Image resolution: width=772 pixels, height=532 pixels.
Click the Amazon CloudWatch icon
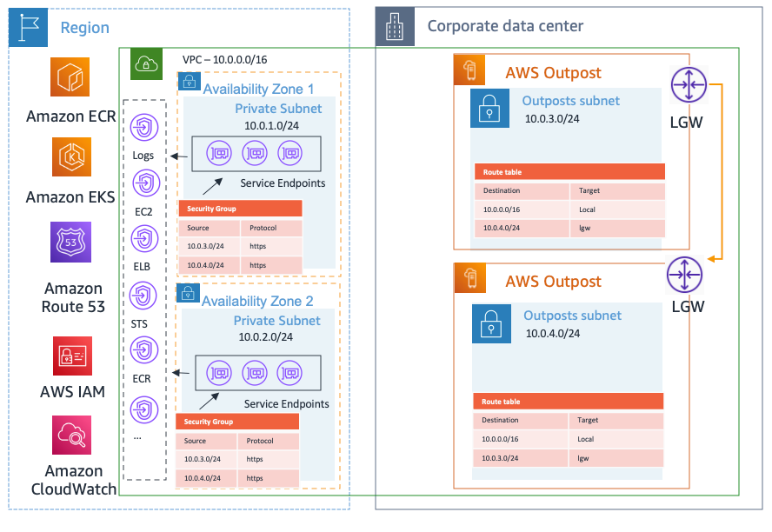coord(72,435)
